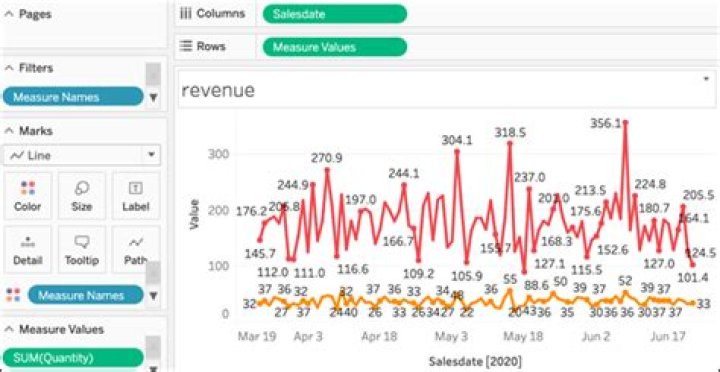Open the Label mark card
Viewport: 720px width, 372px height.
(136, 196)
